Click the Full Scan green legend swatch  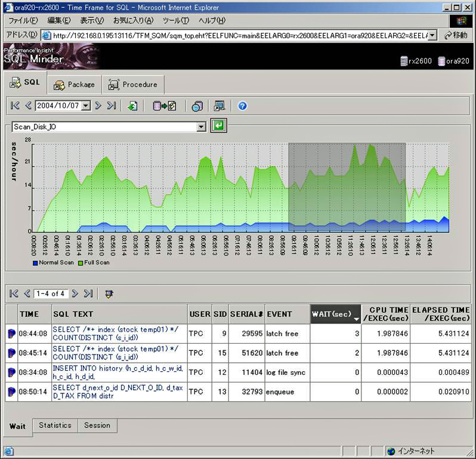tap(81, 263)
